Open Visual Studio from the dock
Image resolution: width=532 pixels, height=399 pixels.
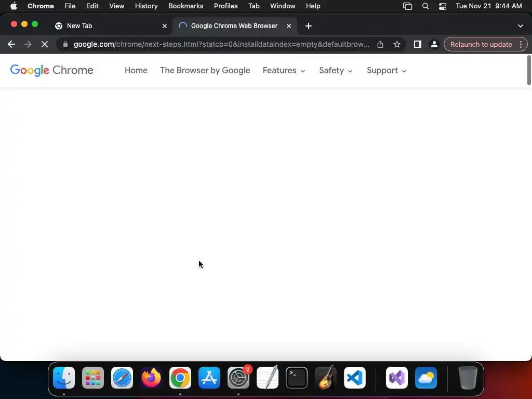click(397, 378)
